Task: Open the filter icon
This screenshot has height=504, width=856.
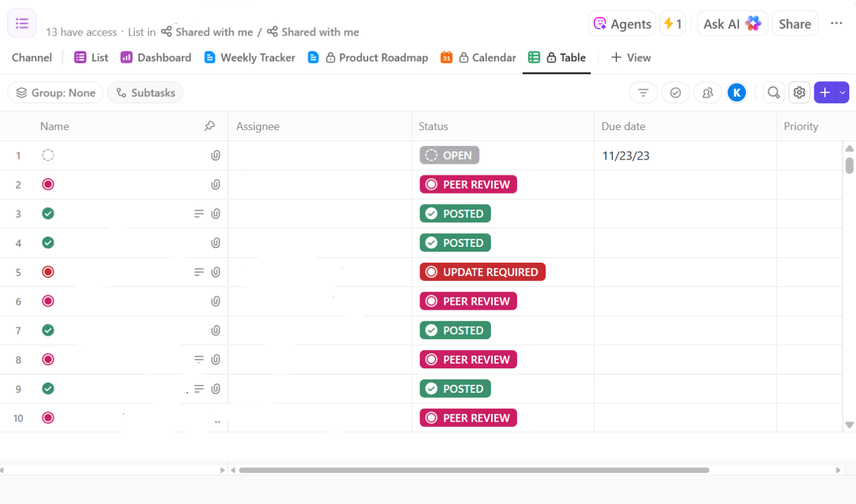Action: click(643, 93)
